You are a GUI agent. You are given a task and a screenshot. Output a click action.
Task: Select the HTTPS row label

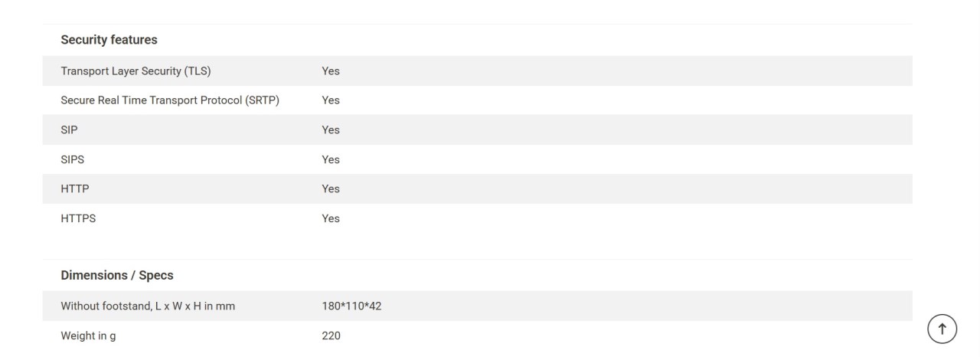click(78, 218)
